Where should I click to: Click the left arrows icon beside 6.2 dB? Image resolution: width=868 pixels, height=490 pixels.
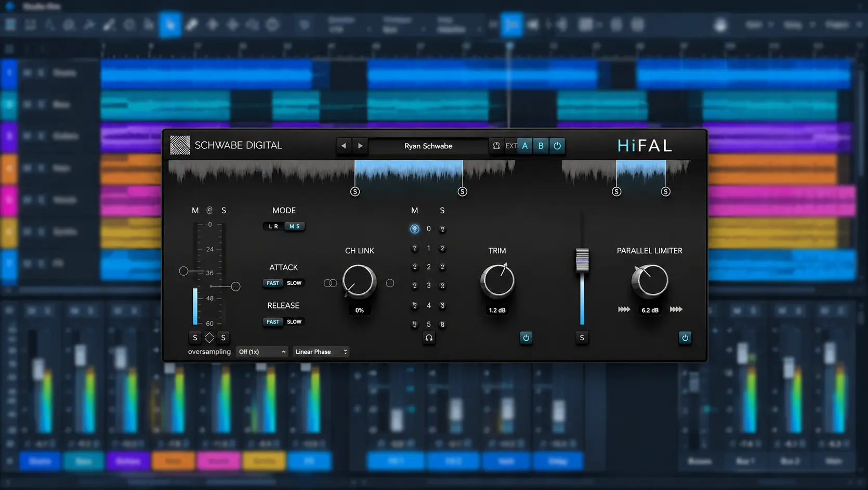624,310
